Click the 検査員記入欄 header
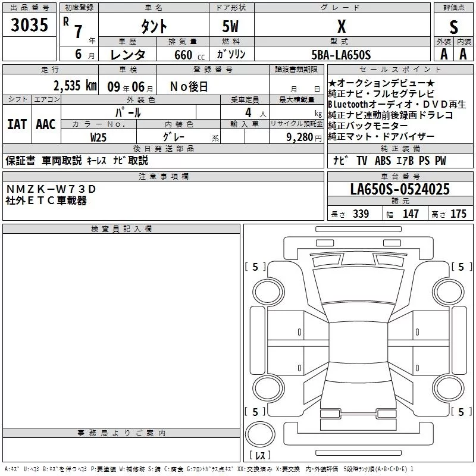This screenshot has height=476, width=476. click(x=121, y=229)
